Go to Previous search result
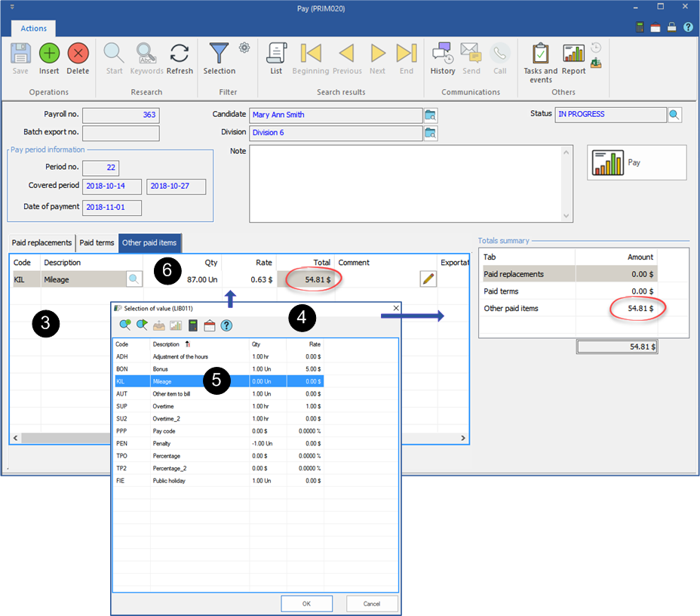This screenshot has height=616, width=700. click(x=347, y=54)
